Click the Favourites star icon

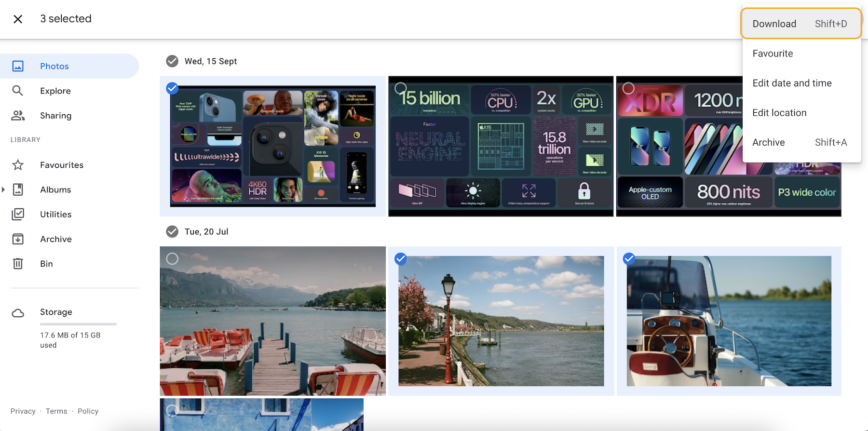tap(18, 165)
